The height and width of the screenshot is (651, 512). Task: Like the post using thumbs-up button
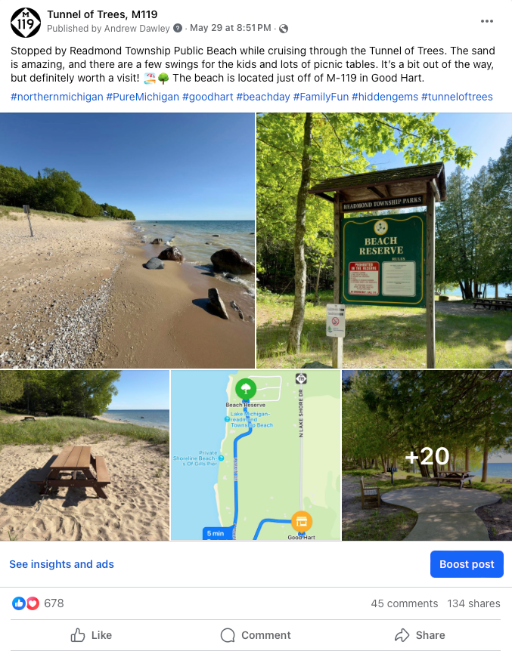click(x=91, y=635)
